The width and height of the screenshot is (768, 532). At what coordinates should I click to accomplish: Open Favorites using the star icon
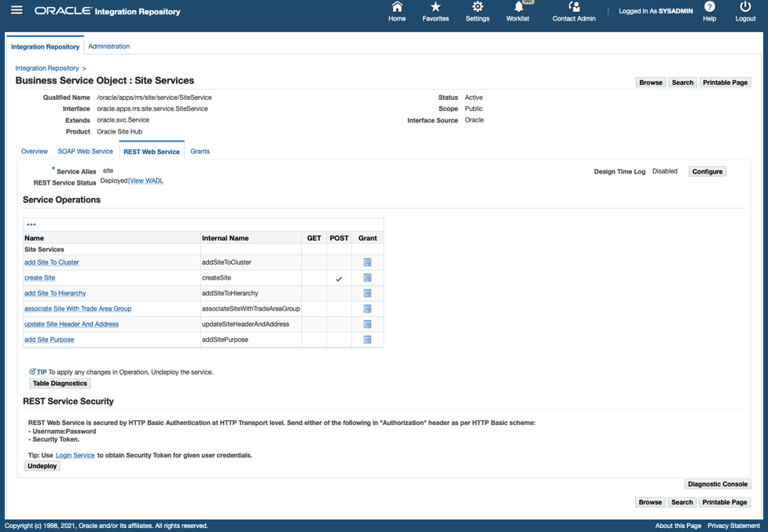435,11
